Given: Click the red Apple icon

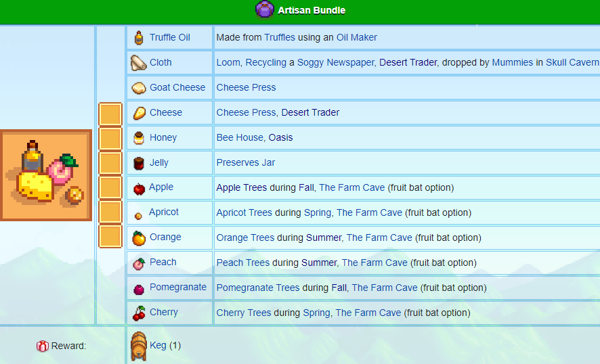Looking at the screenshot, I should 139,188.
